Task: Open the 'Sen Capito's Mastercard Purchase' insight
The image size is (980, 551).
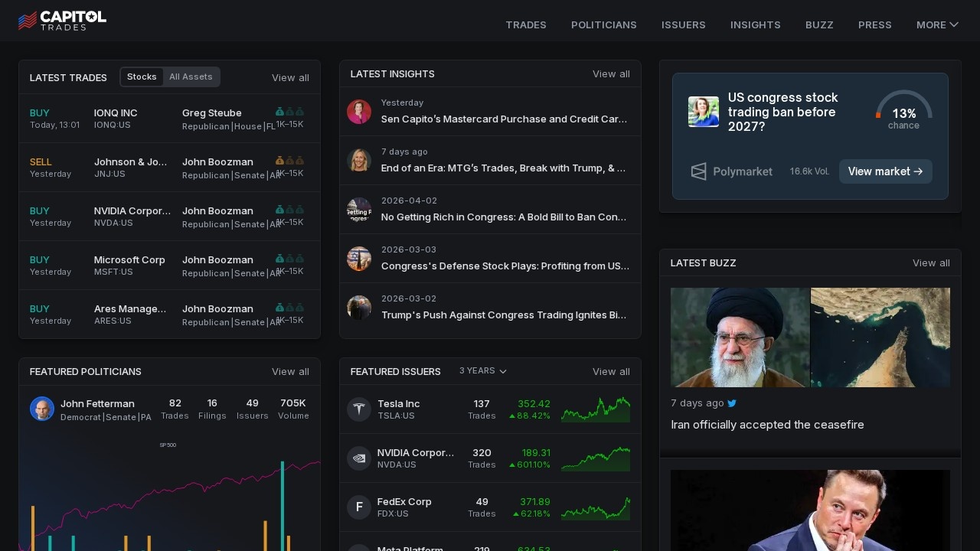Action: (x=504, y=119)
